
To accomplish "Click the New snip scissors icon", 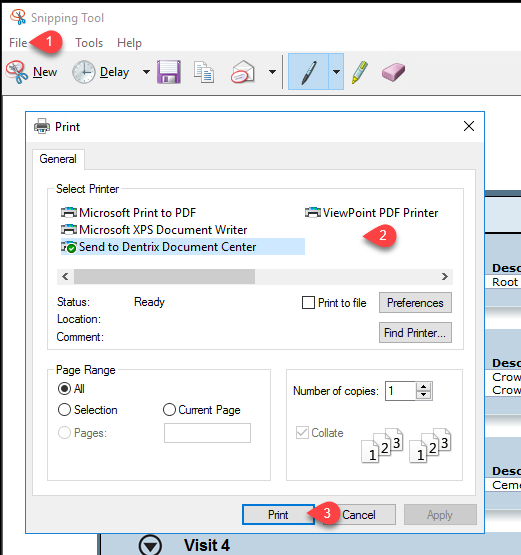I will point(17,72).
